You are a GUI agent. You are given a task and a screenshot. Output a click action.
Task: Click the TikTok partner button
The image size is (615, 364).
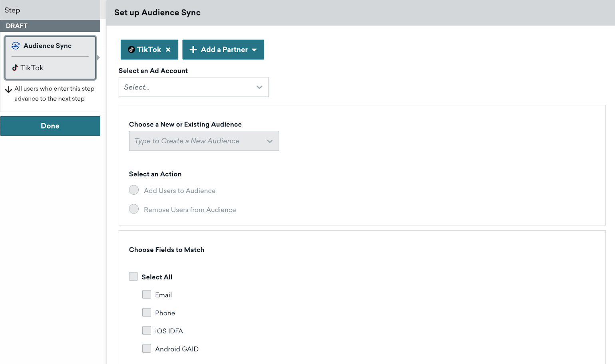click(x=149, y=49)
